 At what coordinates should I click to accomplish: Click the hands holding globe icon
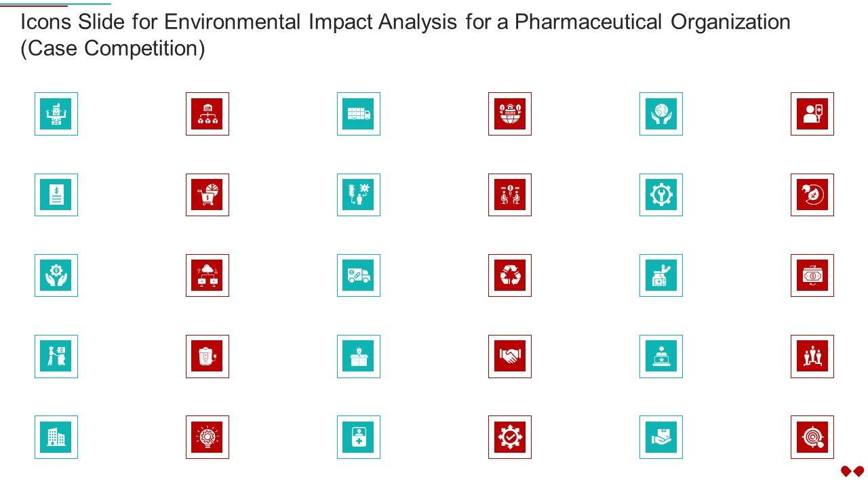point(661,114)
